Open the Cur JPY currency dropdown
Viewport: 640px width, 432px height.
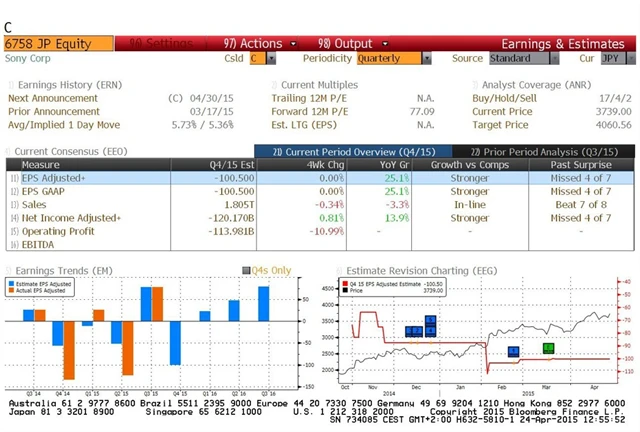[x=612, y=59]
